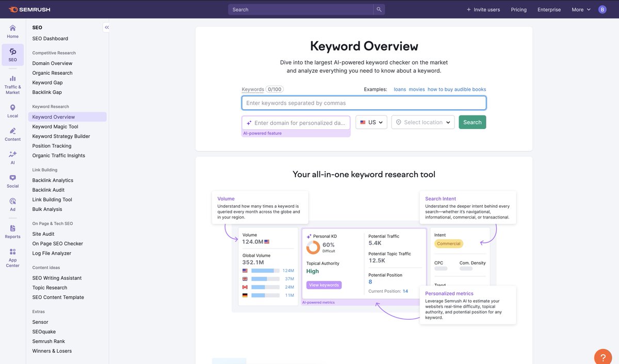
Task: Open Link Building Tool in sidebar
Action: tap(52, 200)
